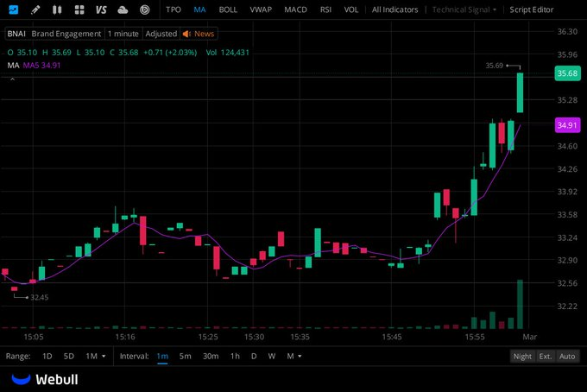Select the line chart type icon
The image size is (587, 392).
click(14, 9)
